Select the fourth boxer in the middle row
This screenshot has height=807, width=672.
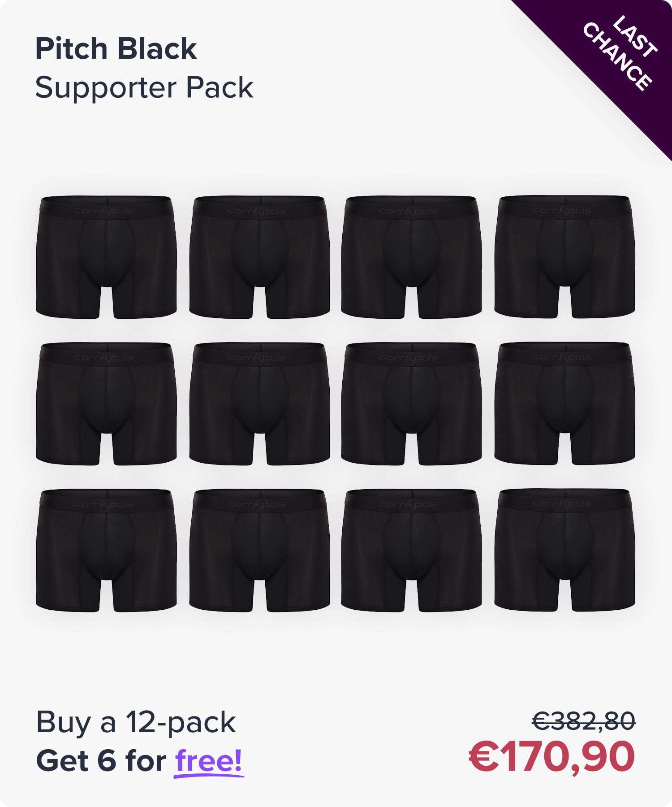[564, 403]
